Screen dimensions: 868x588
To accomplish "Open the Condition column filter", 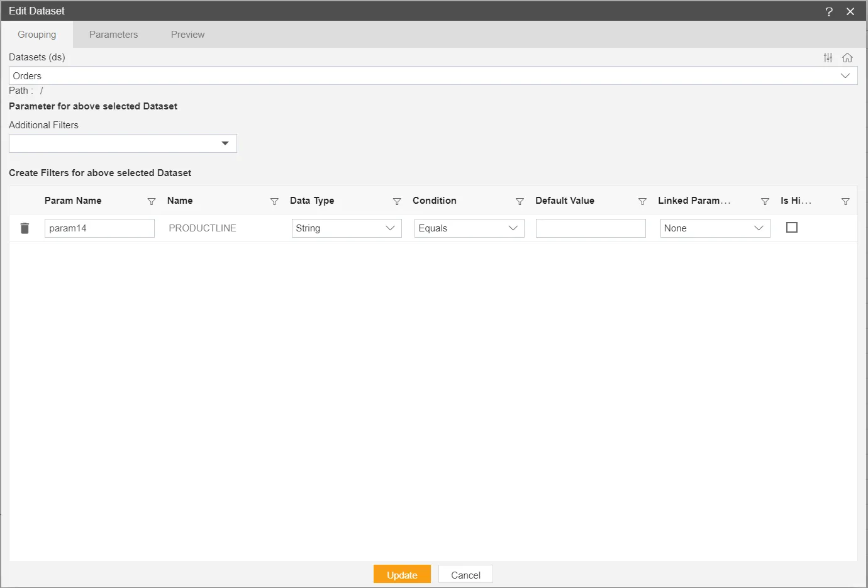I will tap(520, 201).
